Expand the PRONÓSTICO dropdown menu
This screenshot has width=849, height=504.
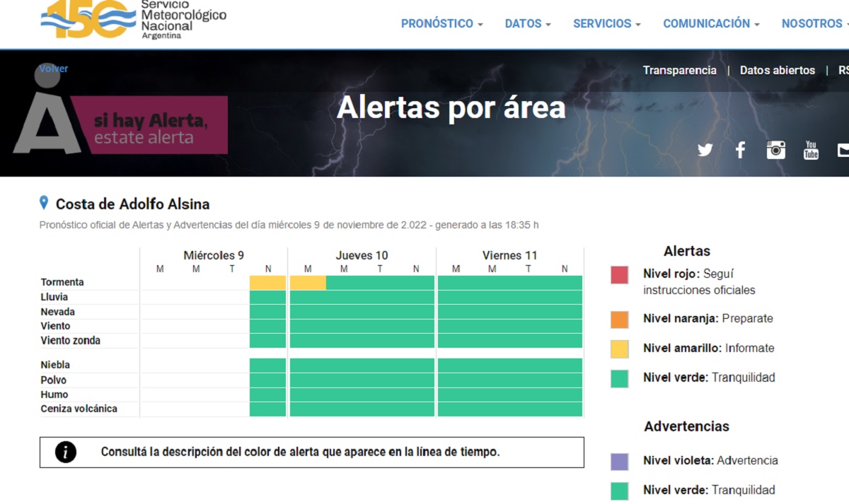[x=441, y=23]
